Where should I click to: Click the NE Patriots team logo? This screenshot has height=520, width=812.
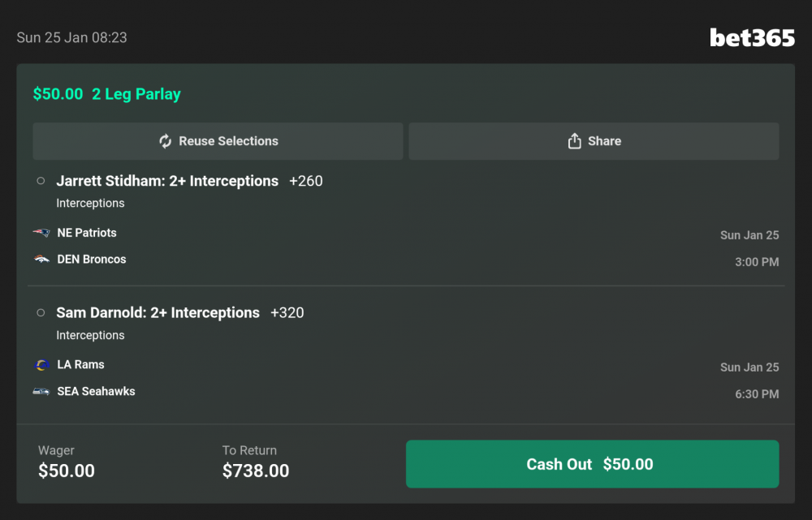coord(41,233)
